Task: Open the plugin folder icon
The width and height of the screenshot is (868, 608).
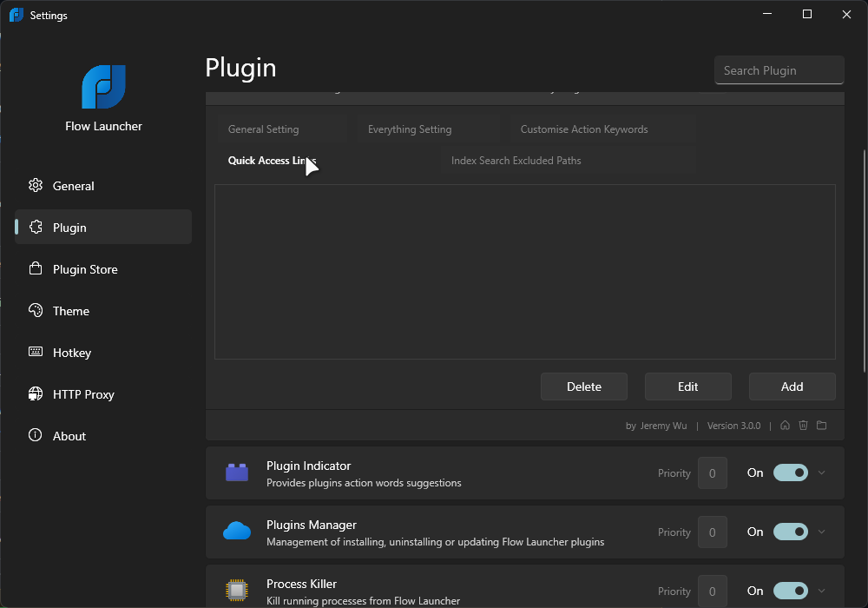Action: pos(821,425)
